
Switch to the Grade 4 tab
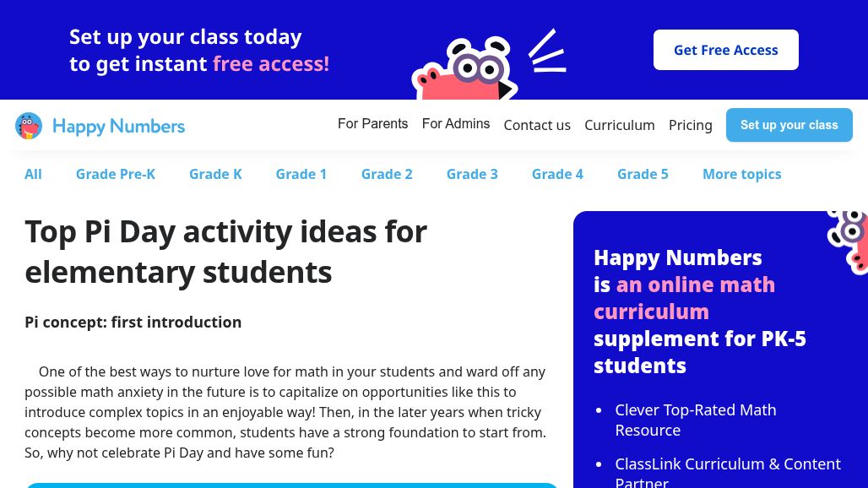pos(557,174)
